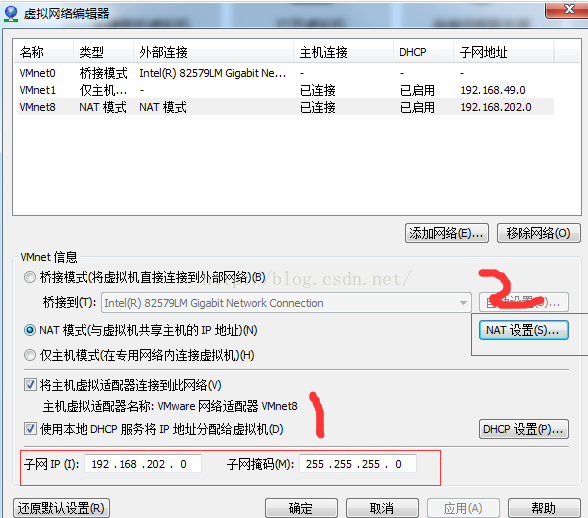
Task: Open NAT 设置 dialog
Action: pos(524,330)
